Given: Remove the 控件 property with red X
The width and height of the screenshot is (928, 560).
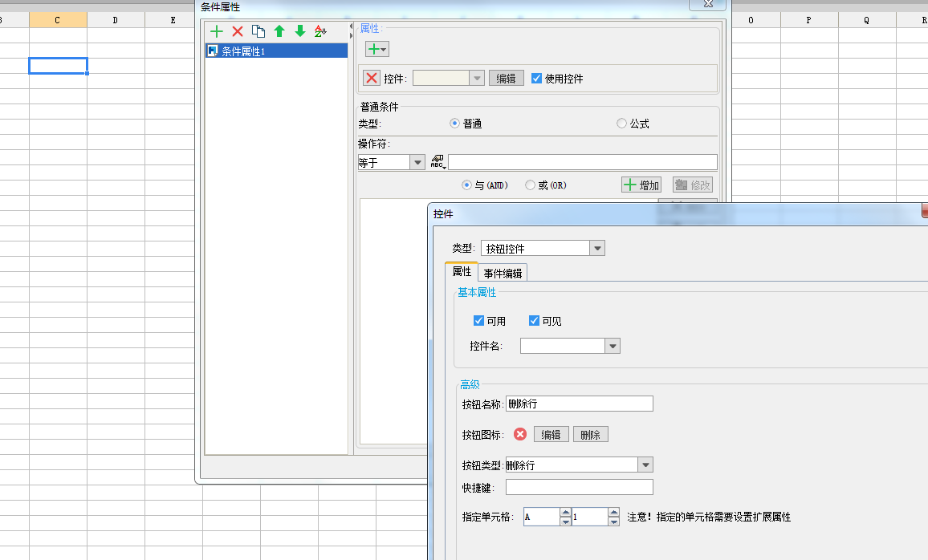Looking at the screenshot, I should 372,78.
